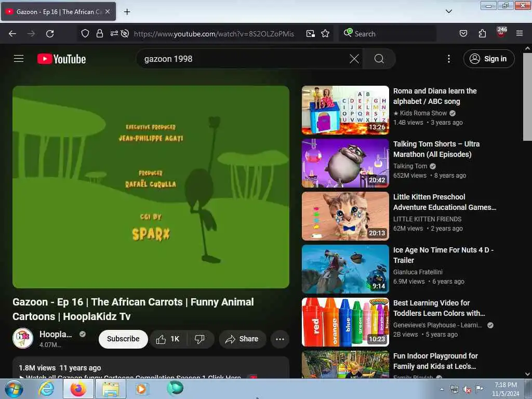
Task: Open the YouTube guide hamburger menu
Action: coord(19,59)
